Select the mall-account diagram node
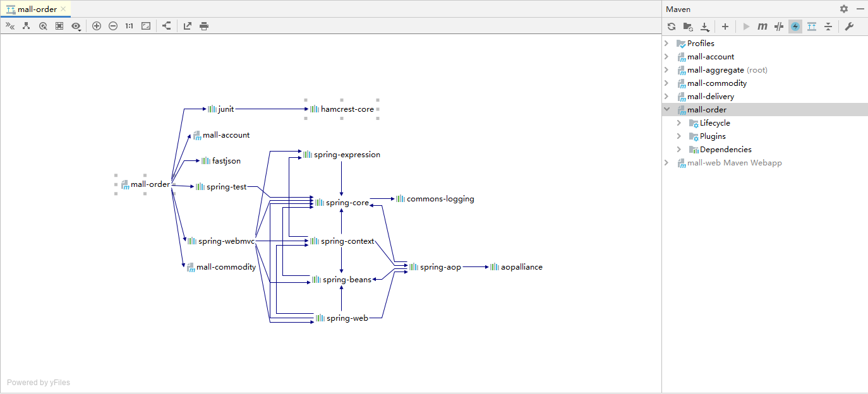 [221, 135]
